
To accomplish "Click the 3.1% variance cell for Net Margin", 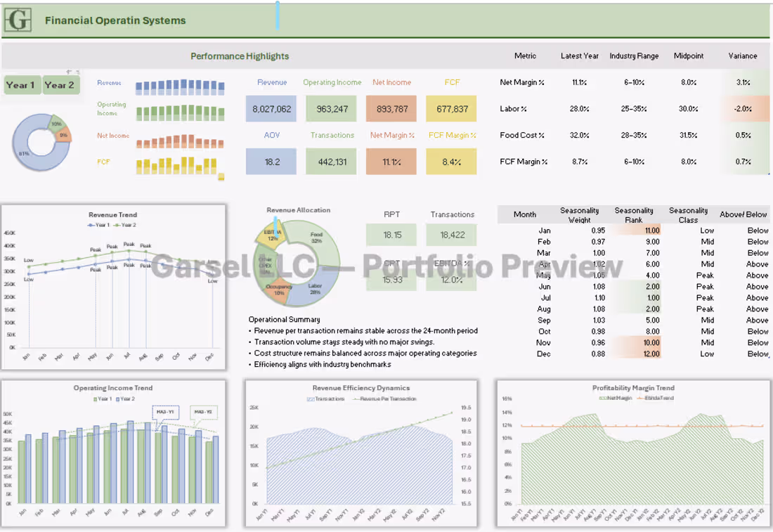I will pyautogui.click(x=743, y=82).
